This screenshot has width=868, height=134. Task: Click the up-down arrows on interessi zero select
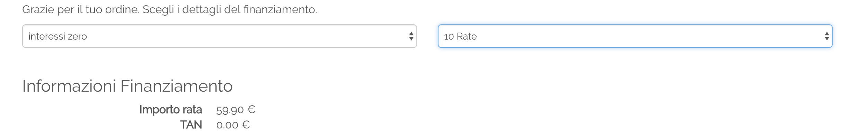point(411,36)
